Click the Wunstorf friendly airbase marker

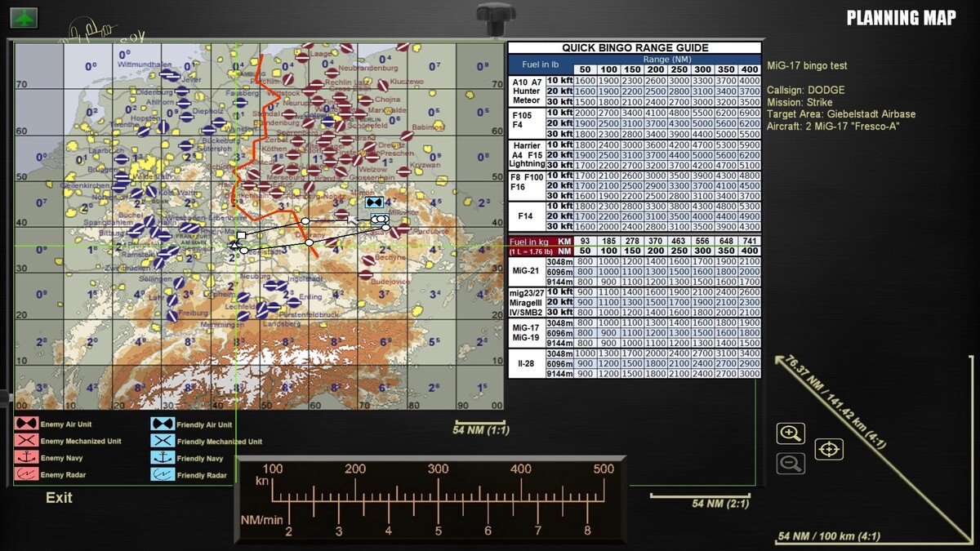click(219, 122)
